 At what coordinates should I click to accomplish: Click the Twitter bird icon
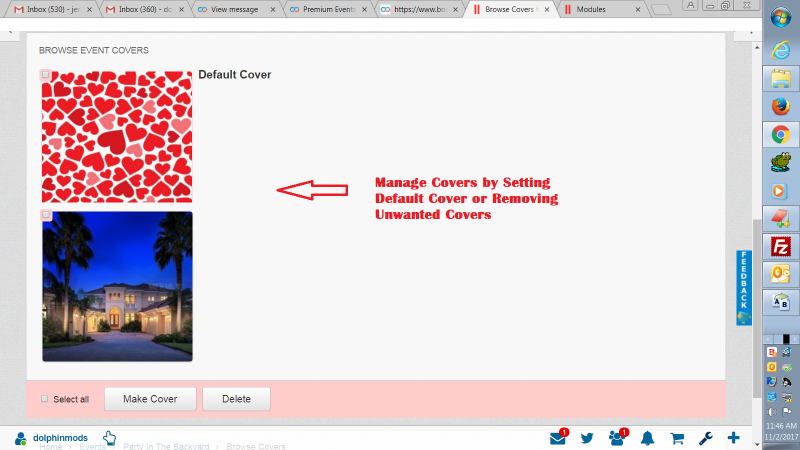[587, 438]
